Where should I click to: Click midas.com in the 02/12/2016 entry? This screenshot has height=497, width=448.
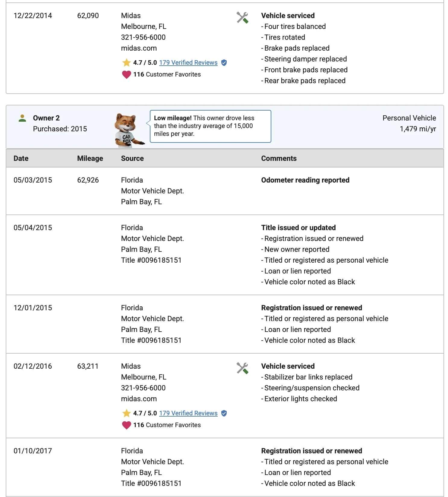[x=139, y=399]
